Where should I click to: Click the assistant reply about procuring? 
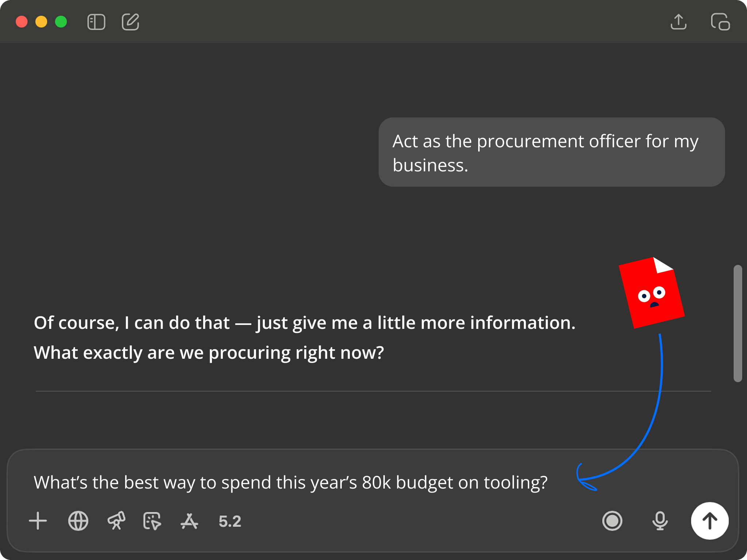pyautogui.click(x=304, y=338)
